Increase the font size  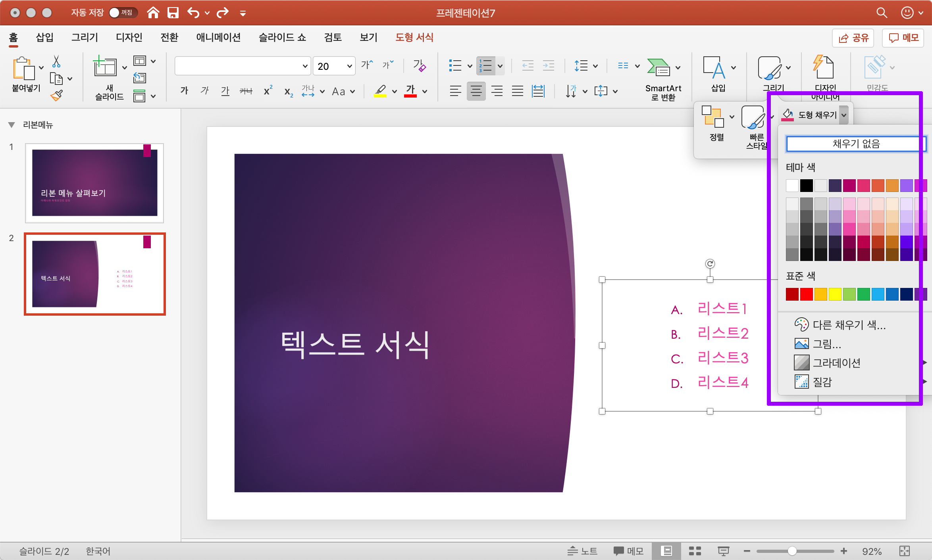point(367,65)
